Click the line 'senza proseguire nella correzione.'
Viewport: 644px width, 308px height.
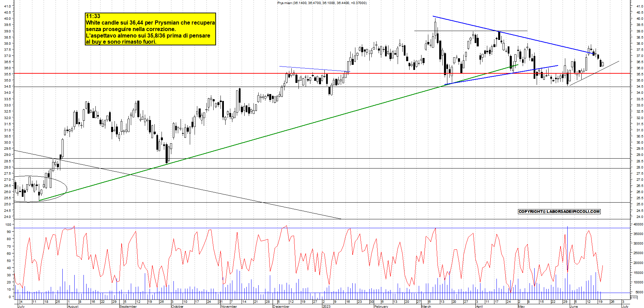(x=131, y=29)
